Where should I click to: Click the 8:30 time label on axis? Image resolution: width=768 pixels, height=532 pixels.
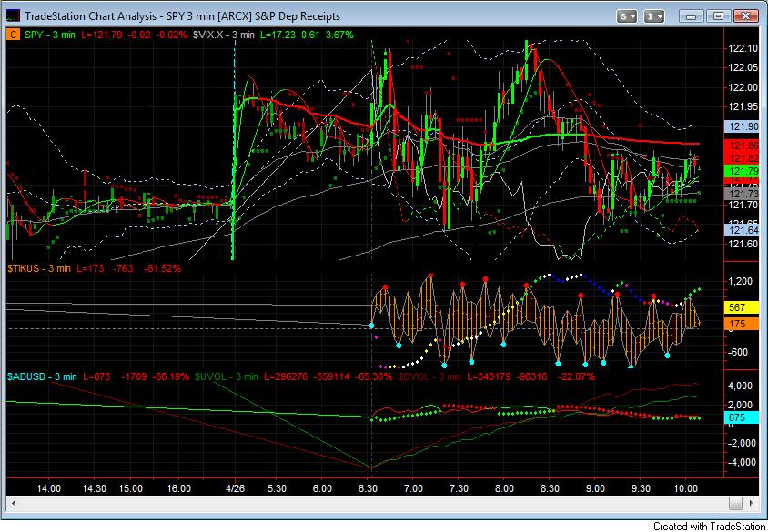click(550, 489)
